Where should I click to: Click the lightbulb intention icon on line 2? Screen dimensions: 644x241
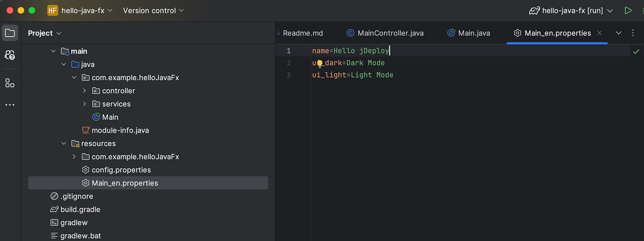click(319, 63)
